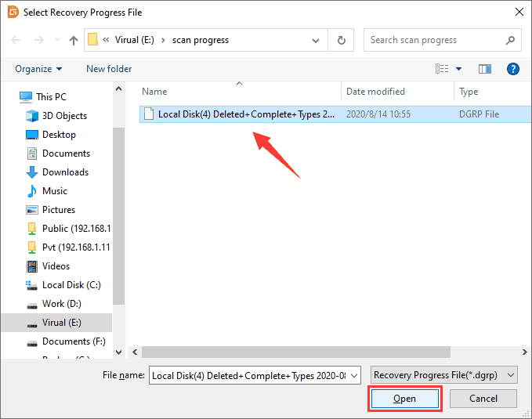532x419 pixels.
Task: Click the Up one level arrow
Action: click(x=74, y=40)
